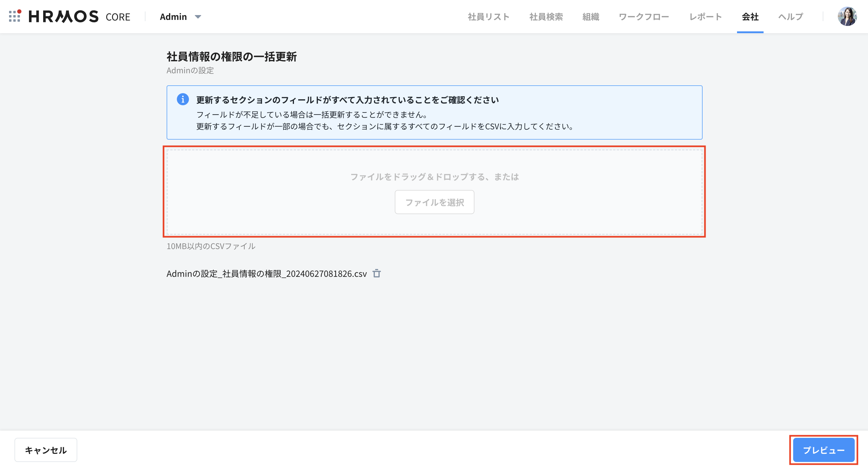The height and width of the screenshot is (468, 868).
Task: Click the blue プレビュー button
Action: 824,450
